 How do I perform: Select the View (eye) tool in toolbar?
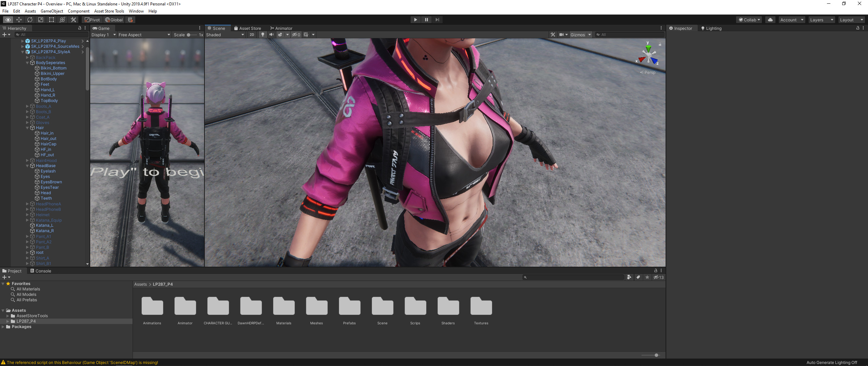coord(8,20)
